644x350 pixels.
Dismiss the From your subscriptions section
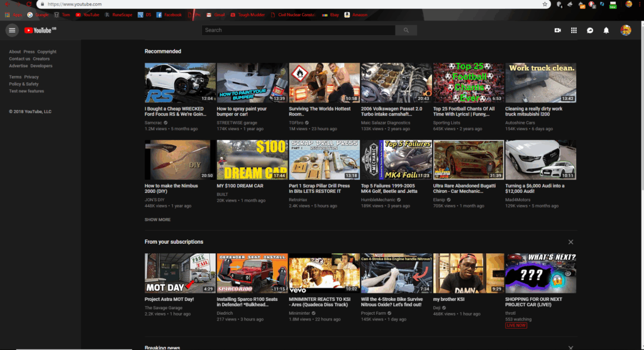pos(570,242)
